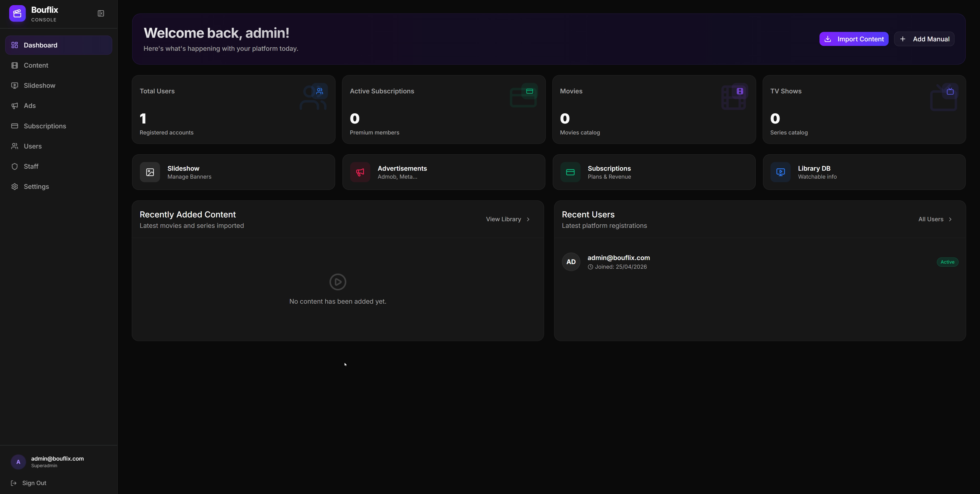Click the green Subscriptions card icon tile
This screenshot has width=980, height=494.
pos(570,172)
